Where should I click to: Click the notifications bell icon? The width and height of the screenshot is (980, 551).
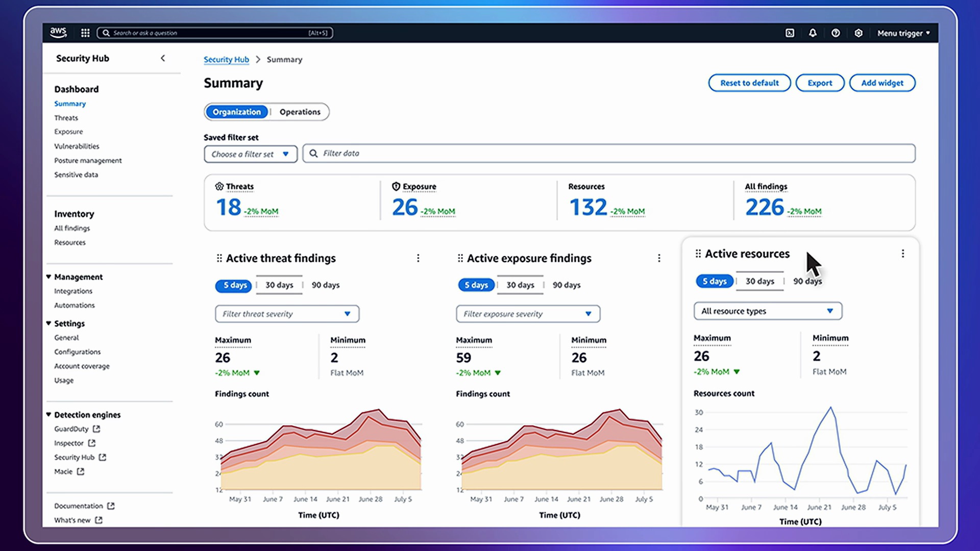[813, 33]
